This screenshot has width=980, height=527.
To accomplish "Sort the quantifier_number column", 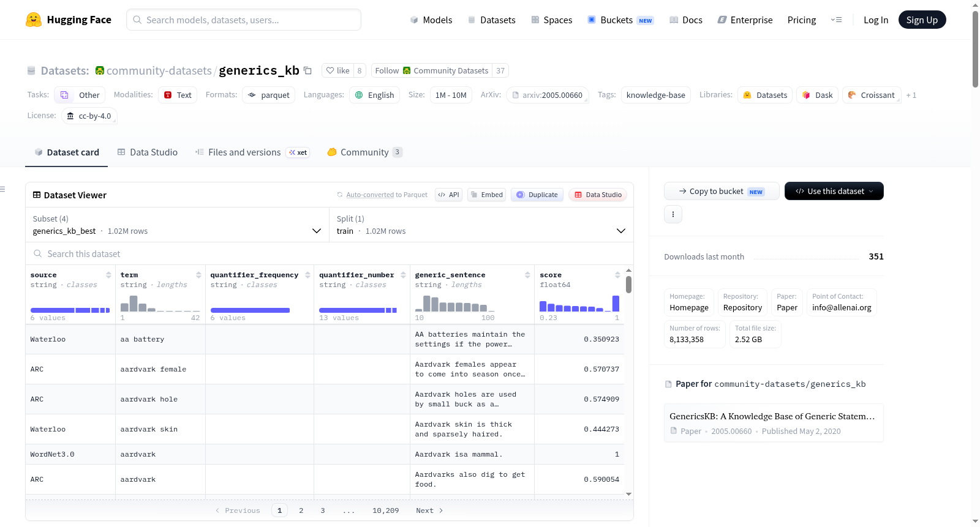I will 403,275.
